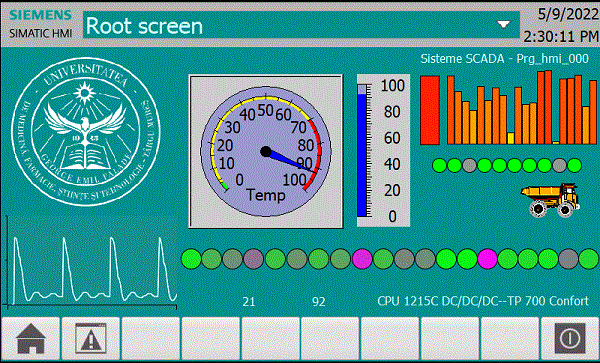600x363 pixels.
Task: Click the university seal logo
Action: pos(86,132)
